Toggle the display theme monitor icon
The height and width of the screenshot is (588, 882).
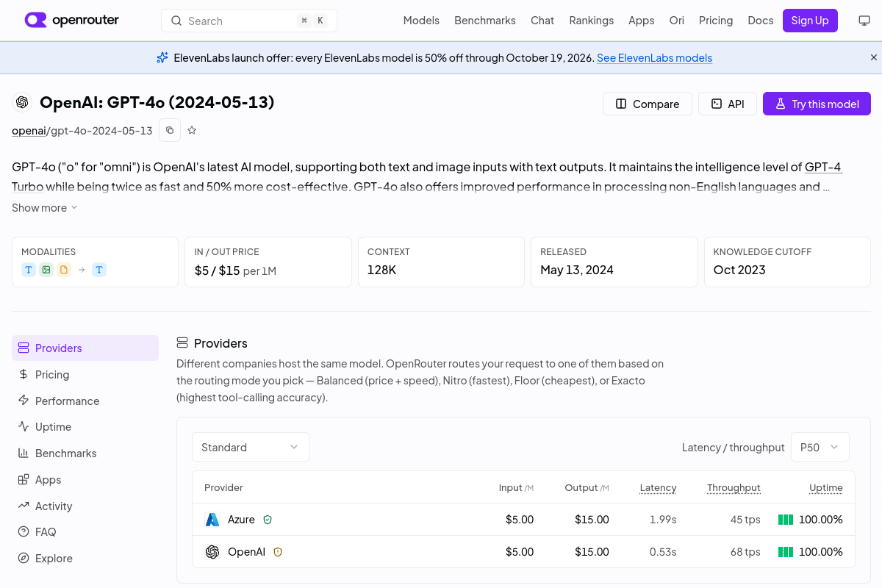point(864,21)
